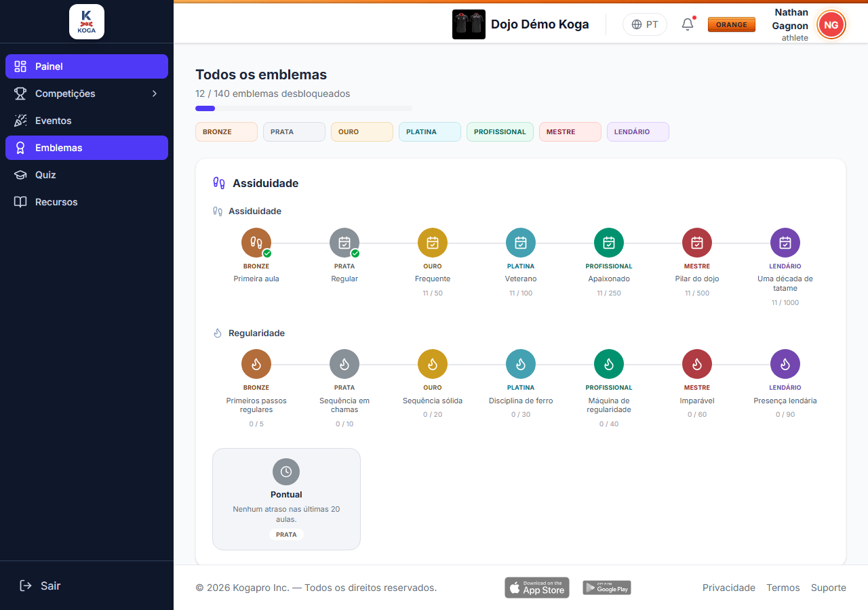
Task: Open the PT language selector
Action: pos(645,24)
